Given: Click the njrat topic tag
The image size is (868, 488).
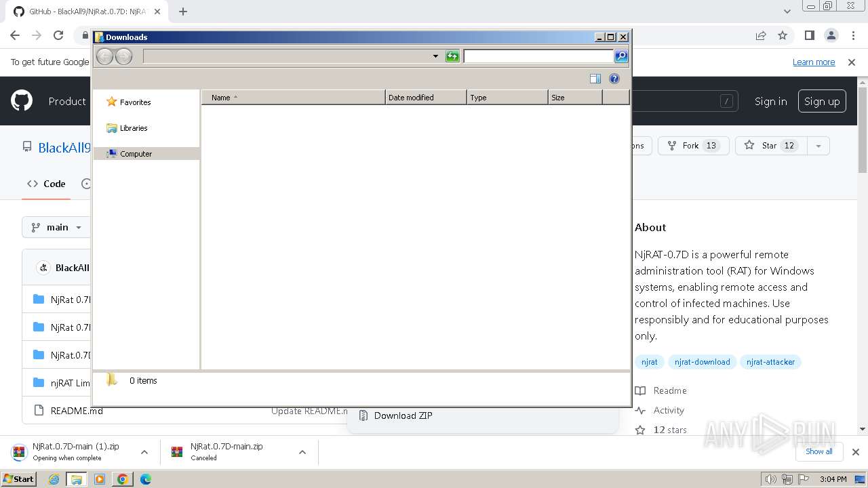Looking at the screenshot, I should (650, 362).
